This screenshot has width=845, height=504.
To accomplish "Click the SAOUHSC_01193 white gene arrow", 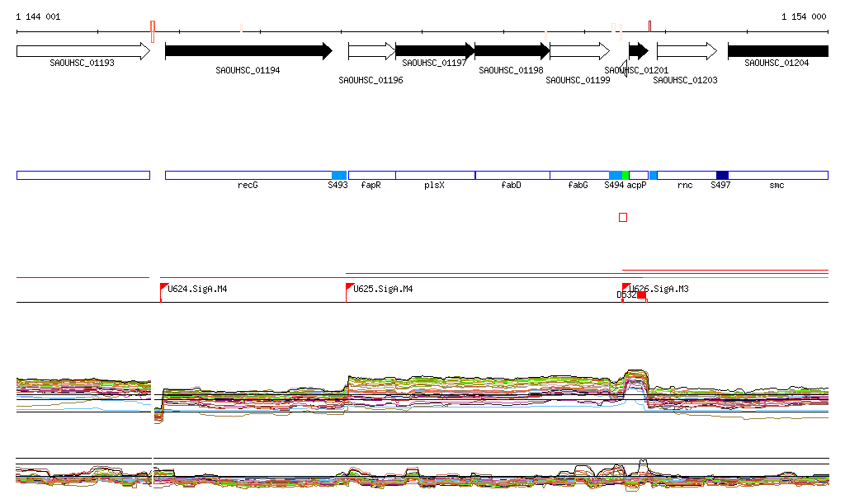I will [x=83, y=51].
